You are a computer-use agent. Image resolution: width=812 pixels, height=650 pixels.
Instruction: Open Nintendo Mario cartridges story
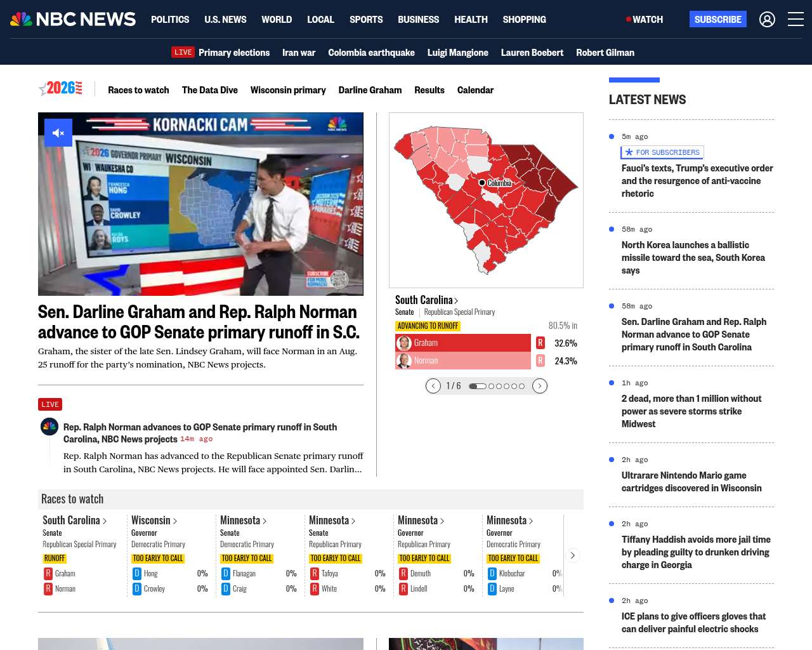click(x=691, y=482)
